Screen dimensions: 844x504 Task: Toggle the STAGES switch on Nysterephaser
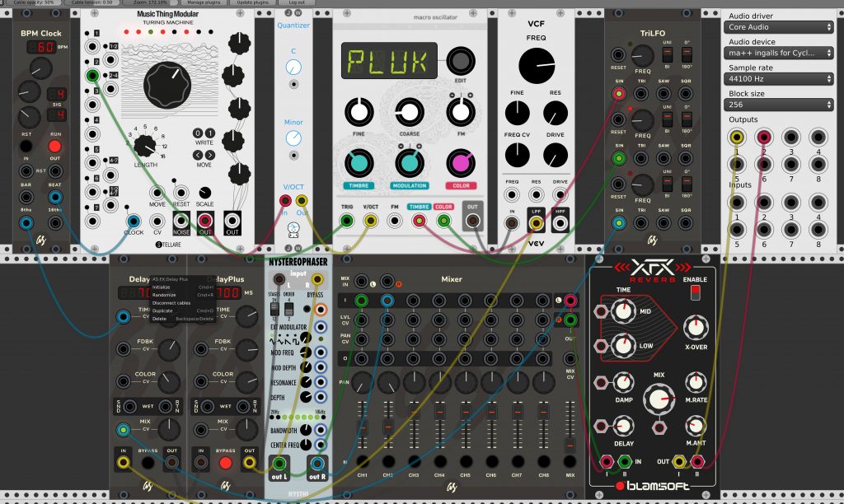tap(274, 309)
